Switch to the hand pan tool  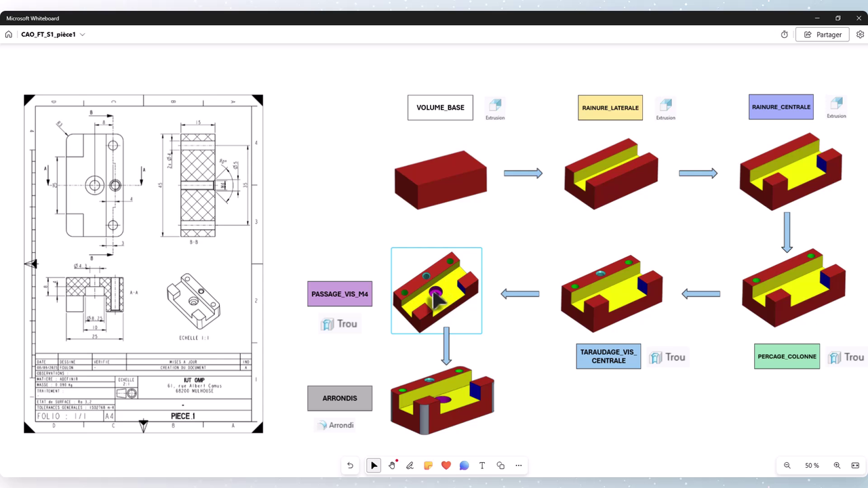point(392,466)
